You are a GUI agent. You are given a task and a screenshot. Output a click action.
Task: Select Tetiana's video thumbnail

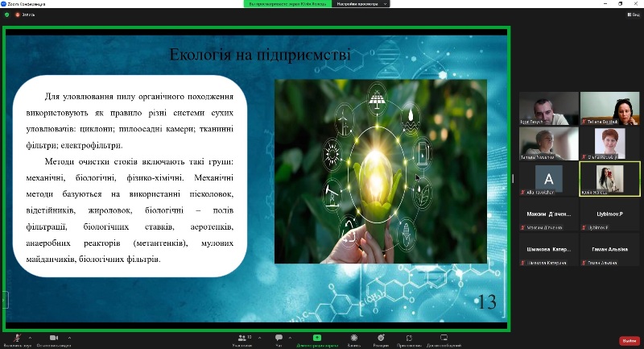pyautogui.click(x=610, y=108)
